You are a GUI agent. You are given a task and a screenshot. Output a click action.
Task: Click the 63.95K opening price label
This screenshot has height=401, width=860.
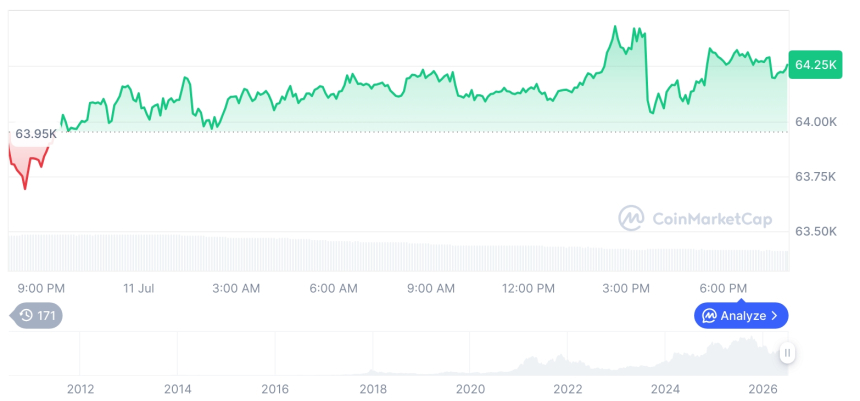36,134
